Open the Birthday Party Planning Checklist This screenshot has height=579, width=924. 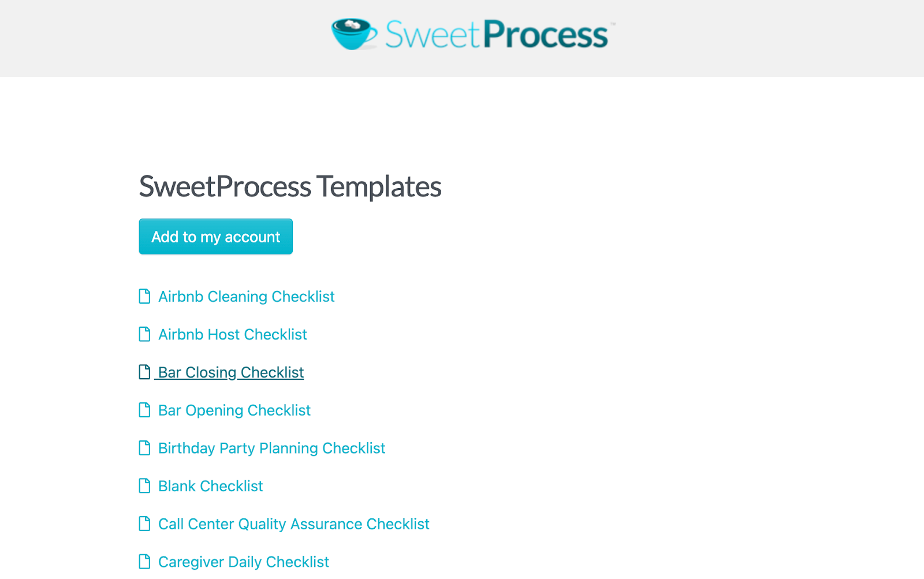pos(271,447)
